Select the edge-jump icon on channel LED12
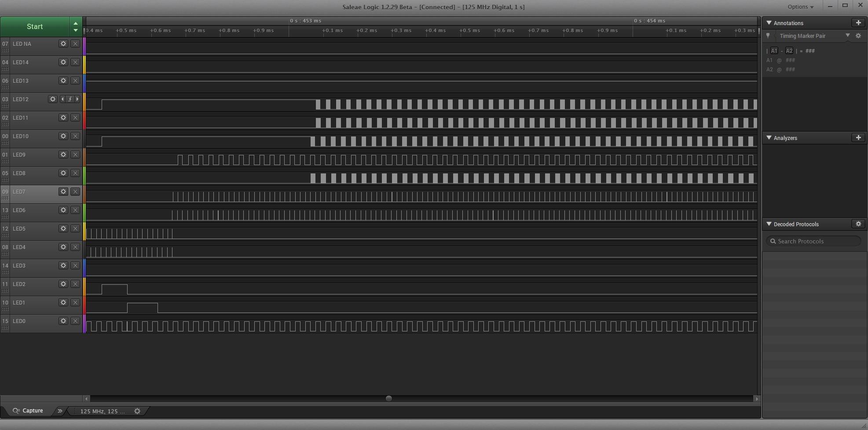 70,99
